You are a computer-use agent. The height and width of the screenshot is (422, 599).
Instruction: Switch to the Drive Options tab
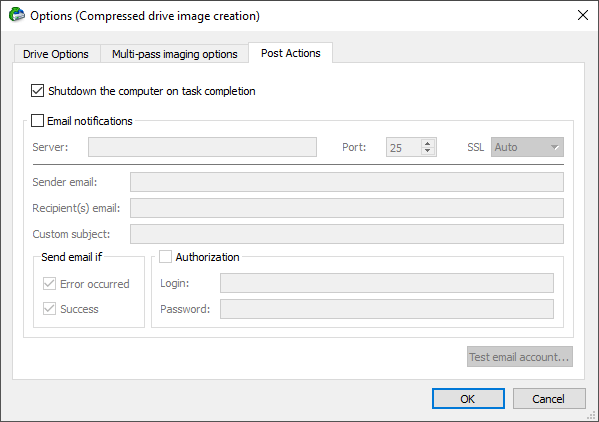56,54
